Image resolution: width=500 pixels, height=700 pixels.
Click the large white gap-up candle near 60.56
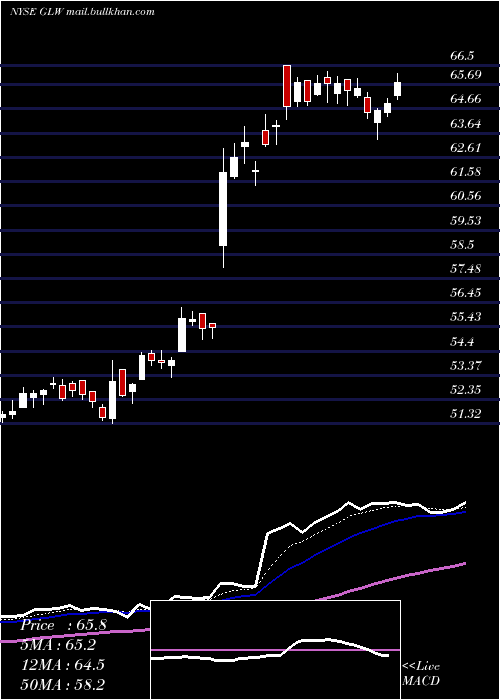pos(223,209)
